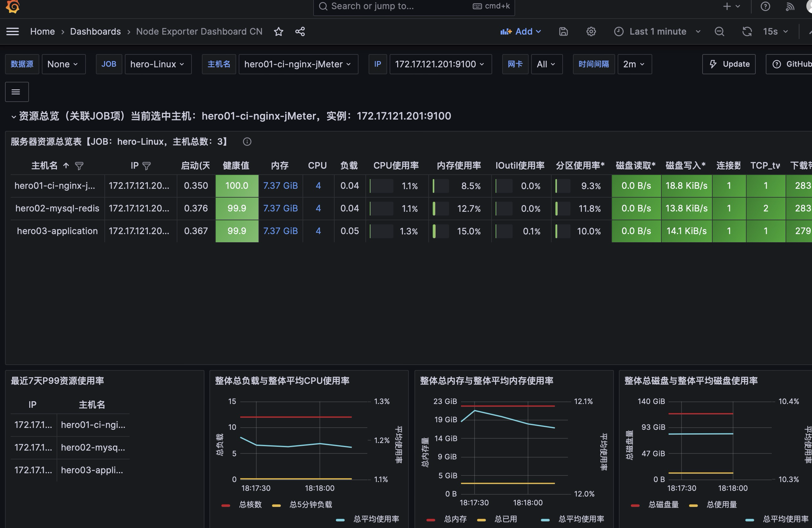Open 整体总负载与整体平均CPU使用率 panel title menu
Image resolution: width=812 pixels, height=528 pixels.
(x=282, y=381)
